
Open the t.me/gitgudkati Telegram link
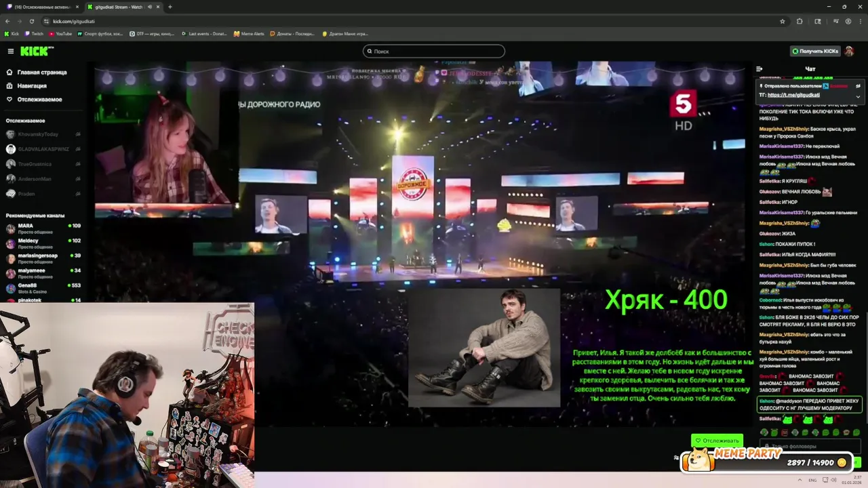(x=793, y=95)
